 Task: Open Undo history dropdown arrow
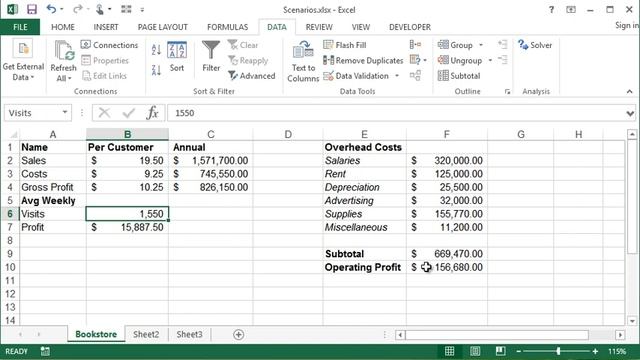[x=62, y=9]
